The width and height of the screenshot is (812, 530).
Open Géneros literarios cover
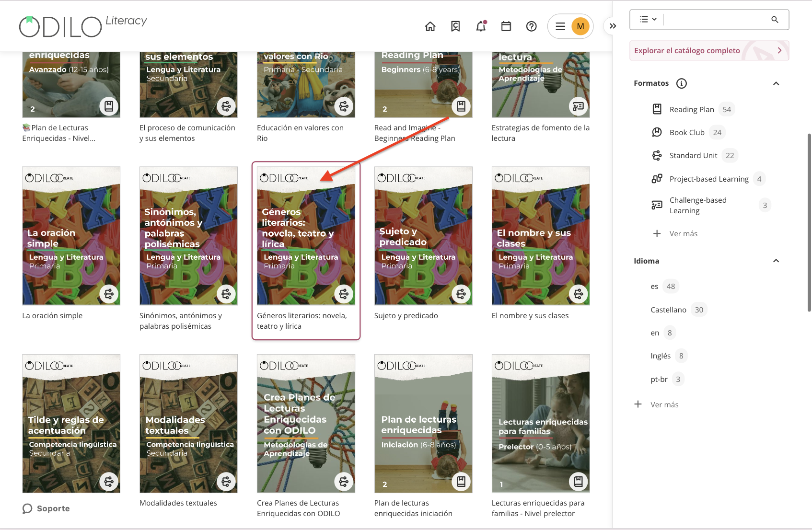(306, 235)
